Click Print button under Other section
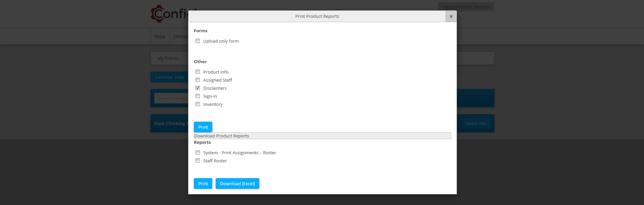 coord(203,127)
